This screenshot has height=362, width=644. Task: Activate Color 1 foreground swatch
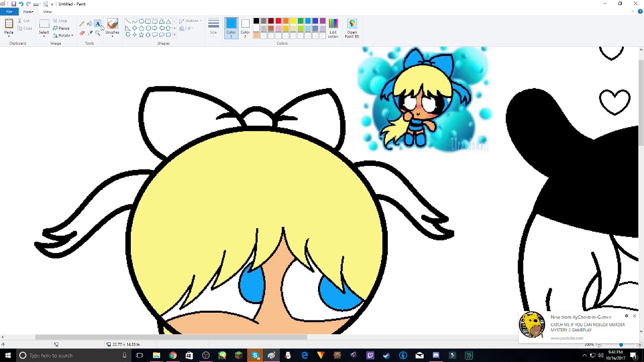point(231,28)
